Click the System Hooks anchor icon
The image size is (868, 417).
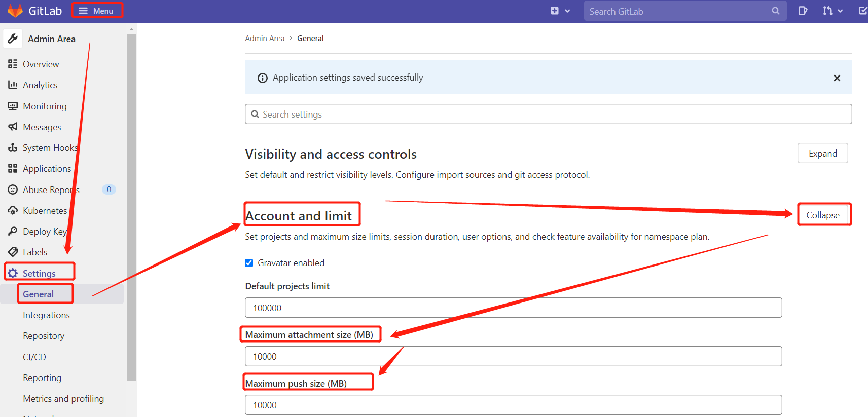pyautogui.click(x=13, y=147)
